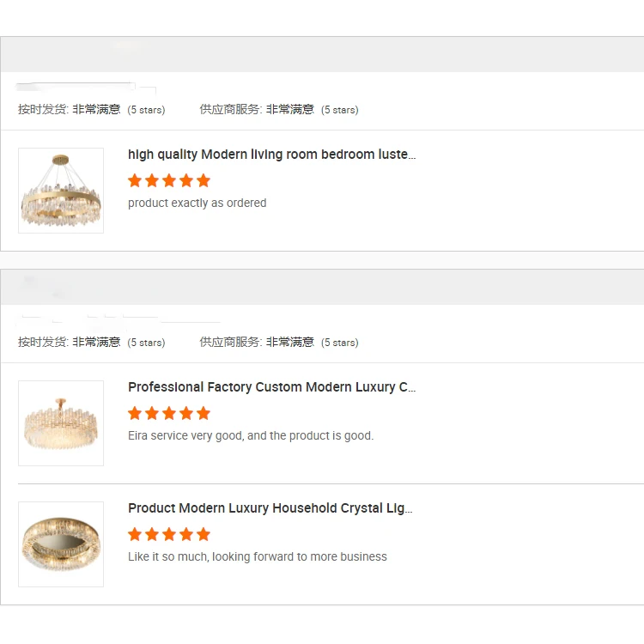Click the first star under 'high quality Modern living room'
Image resolution: width=644 pixels, height=644 pixels.
click(x=135, y=180)
